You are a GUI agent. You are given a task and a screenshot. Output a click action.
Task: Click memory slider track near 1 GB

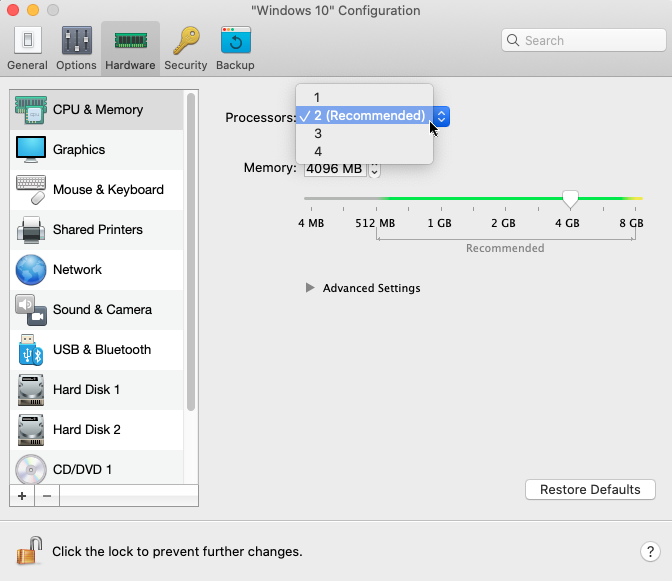[441, 198]
